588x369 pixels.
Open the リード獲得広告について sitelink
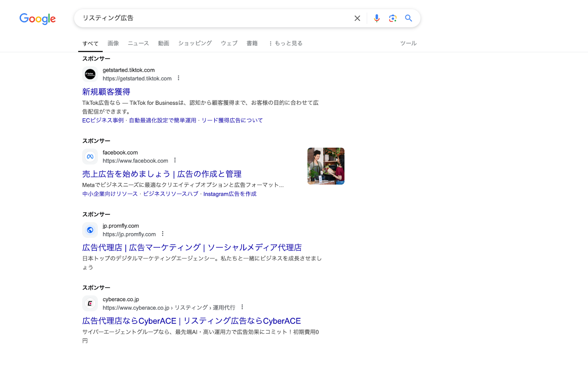[x=232, y=121]
